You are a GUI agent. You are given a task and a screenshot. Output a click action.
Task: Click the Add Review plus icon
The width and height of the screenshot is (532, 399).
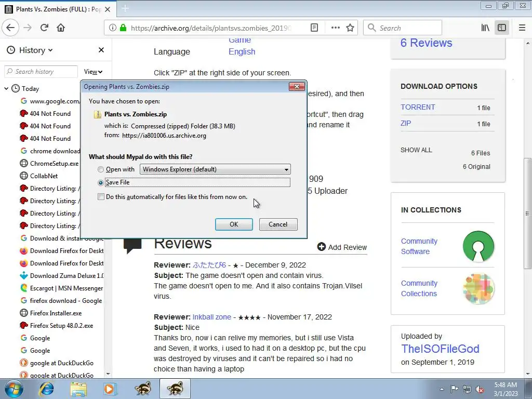[321, 247]
